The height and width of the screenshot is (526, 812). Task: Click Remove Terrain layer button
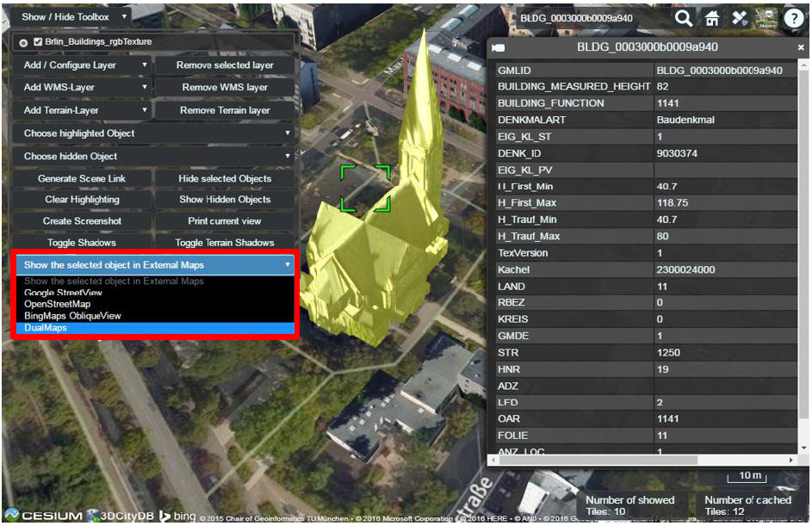[225, 110]
